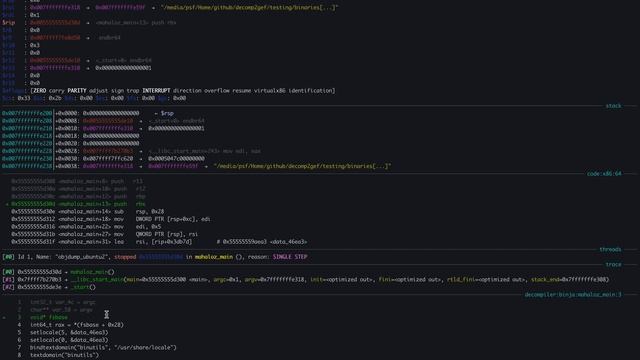Viewport: 640px width, 360px height.
Task: Select the 0x2b segment register value
Action: click(55, 98)
